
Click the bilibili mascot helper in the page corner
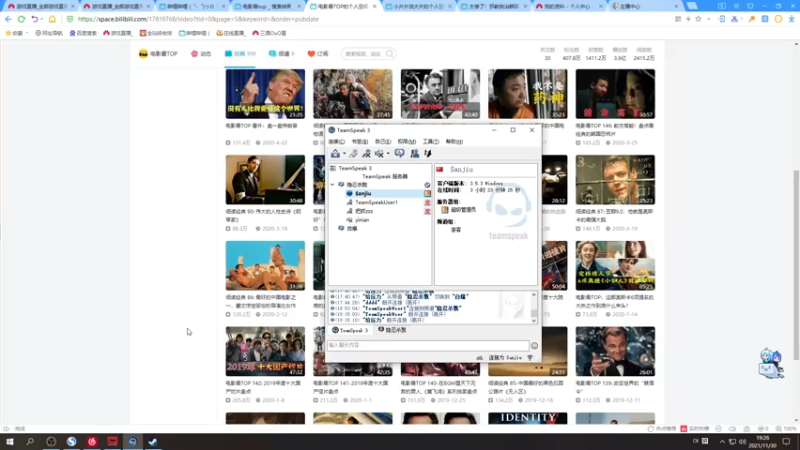(x=771, y=363)
